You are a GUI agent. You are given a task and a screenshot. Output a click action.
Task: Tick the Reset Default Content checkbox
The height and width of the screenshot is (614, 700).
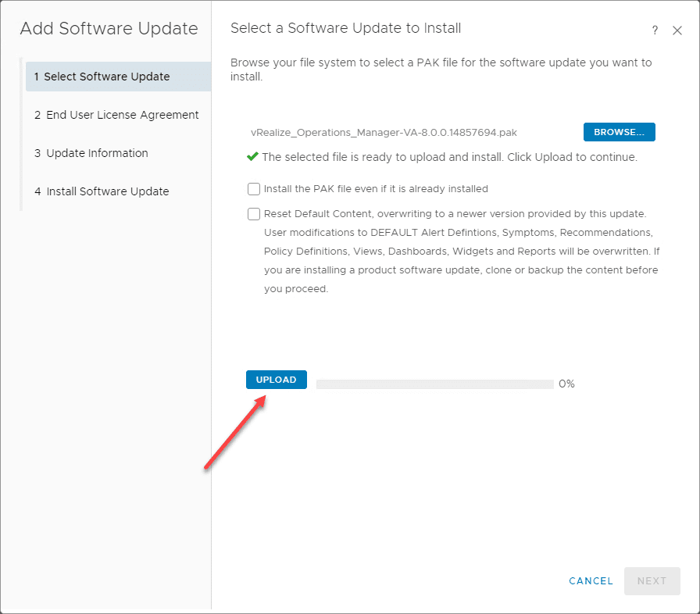point(254,214)
